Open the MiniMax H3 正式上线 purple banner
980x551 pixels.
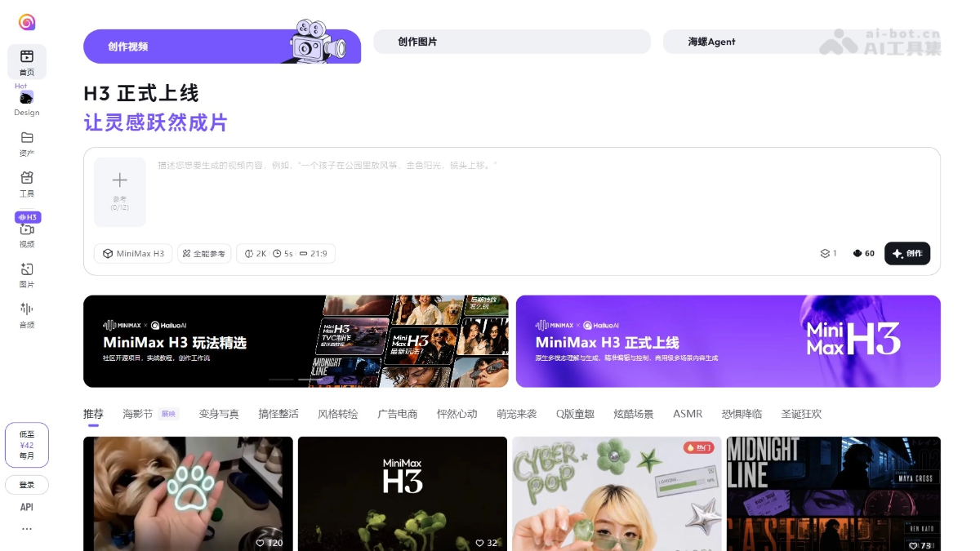pos(728,341)
